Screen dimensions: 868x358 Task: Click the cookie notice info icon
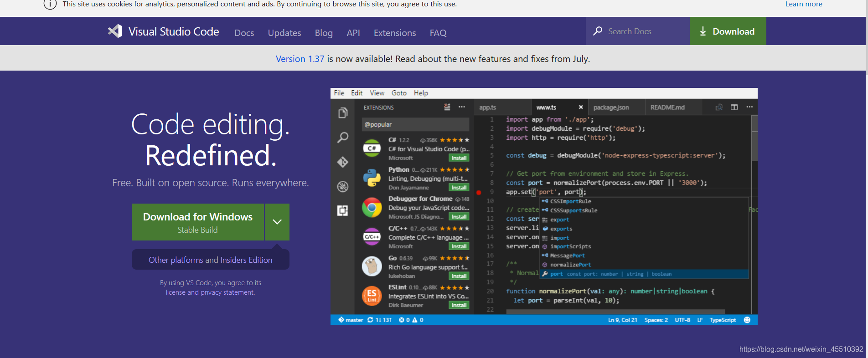[50, 4]
